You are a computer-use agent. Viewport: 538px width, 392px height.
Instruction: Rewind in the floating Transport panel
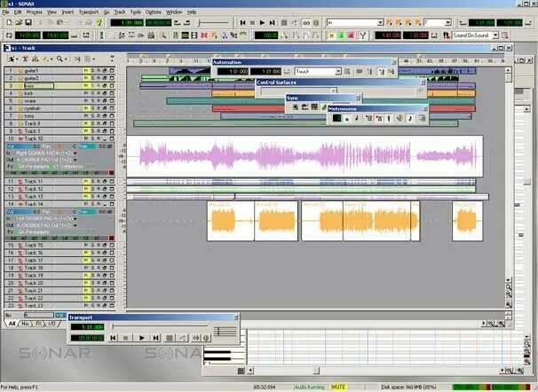coord(113,338)
